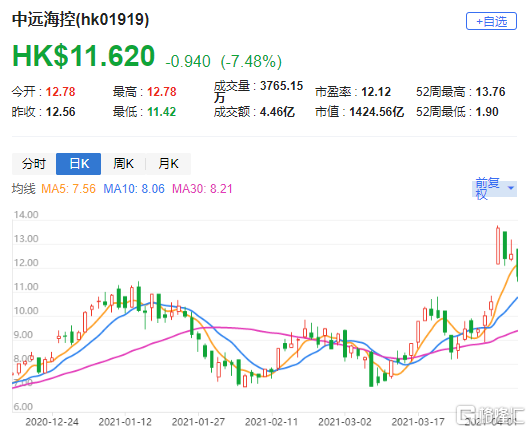Click the MA10: 8.06 legend
The width and height of the screenshot is (531, 432).
pyautogui.click(x=134, y=189)
